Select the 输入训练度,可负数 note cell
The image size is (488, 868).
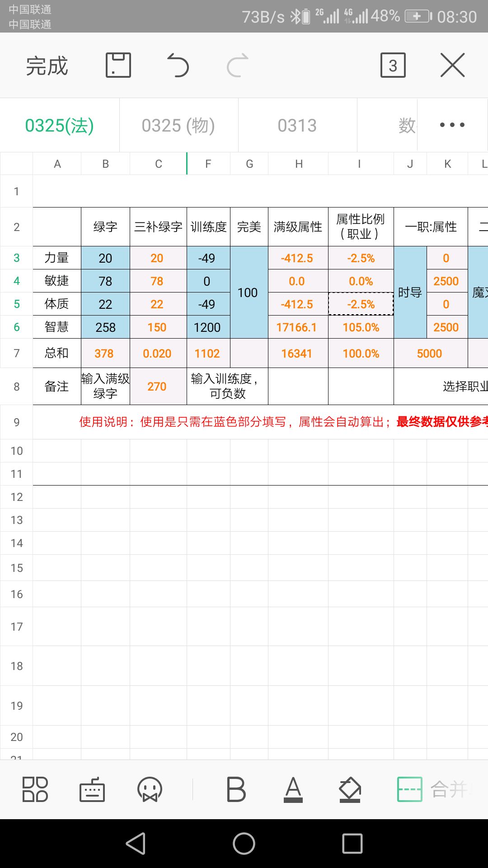click(227, 387)
